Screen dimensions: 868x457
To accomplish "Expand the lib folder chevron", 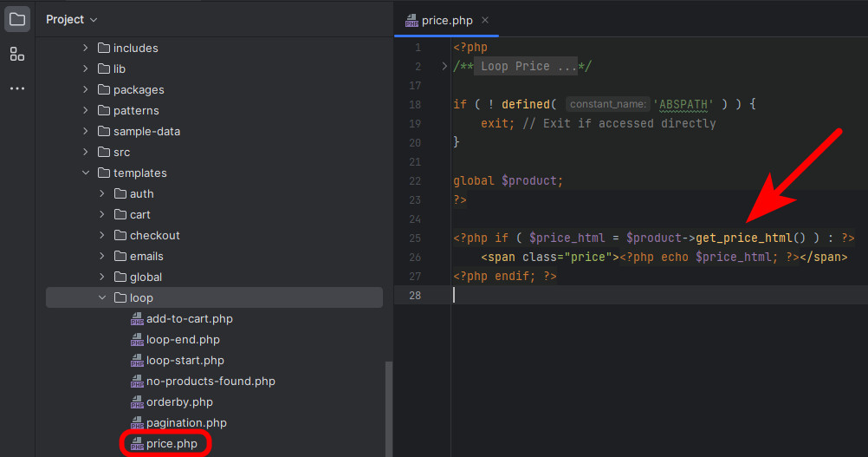I will (85, 69).
